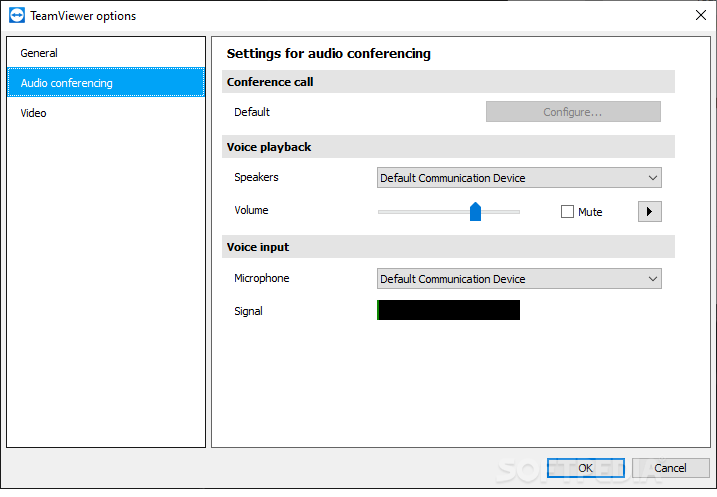Image resolution: width=717 pixels, height=497 pixels.
Task: Click the Signal label
Action: [248, 311]
